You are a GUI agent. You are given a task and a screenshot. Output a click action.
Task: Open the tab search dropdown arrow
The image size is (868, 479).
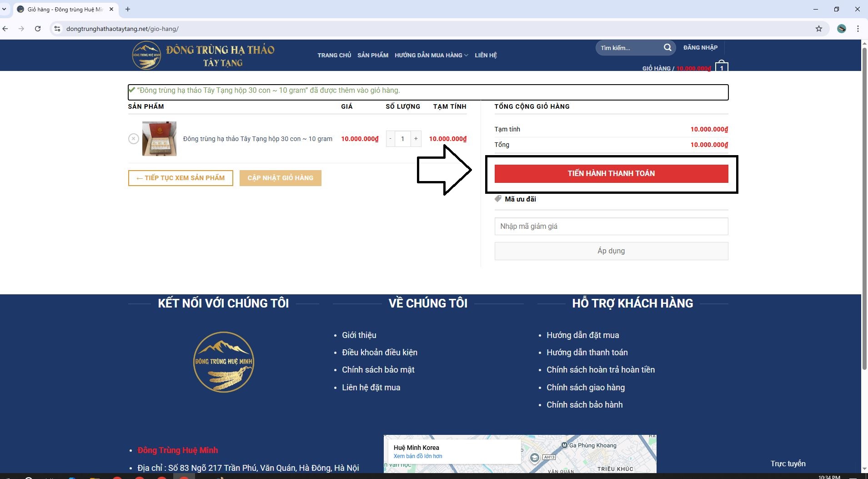[x=4, y=9]
